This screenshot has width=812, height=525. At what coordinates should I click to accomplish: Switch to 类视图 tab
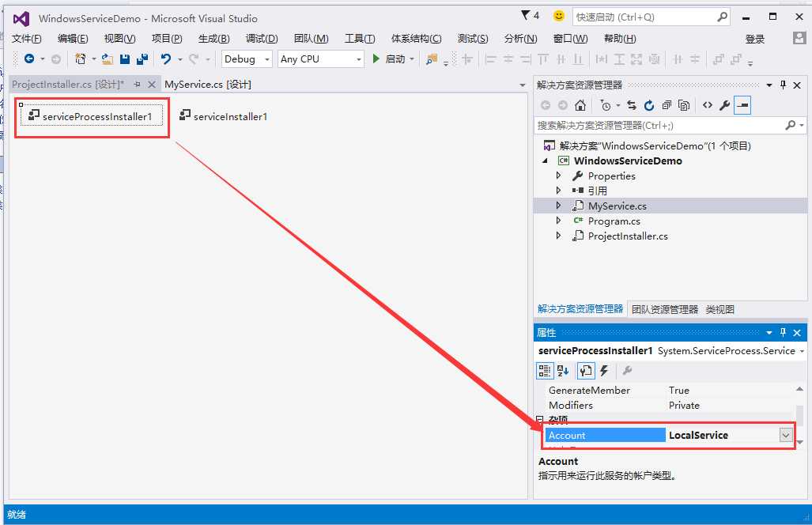tap(719, 310)
